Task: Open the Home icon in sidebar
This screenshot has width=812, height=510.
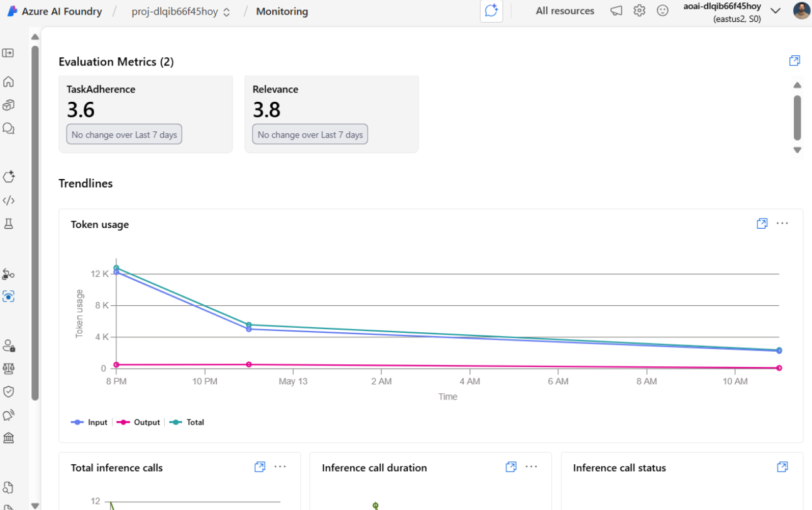Action: point(8,82)
